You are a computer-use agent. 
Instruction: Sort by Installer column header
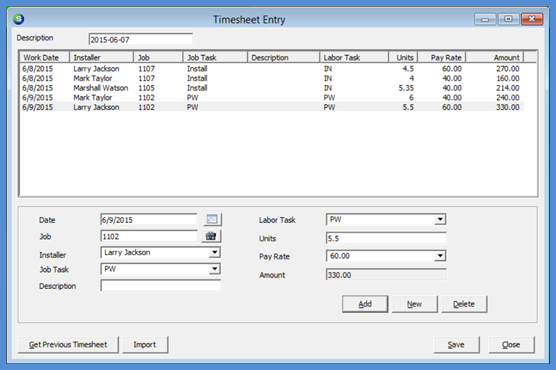coord(101,57)
